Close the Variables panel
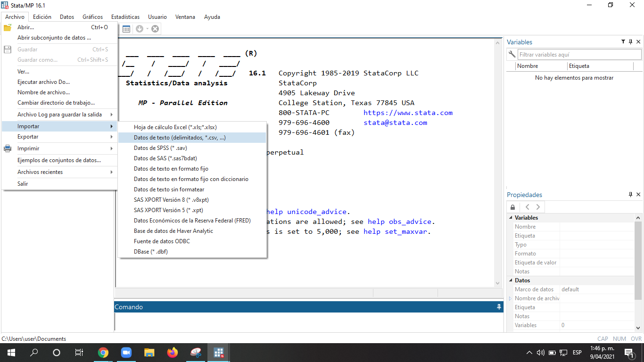 tap(638, 42)
